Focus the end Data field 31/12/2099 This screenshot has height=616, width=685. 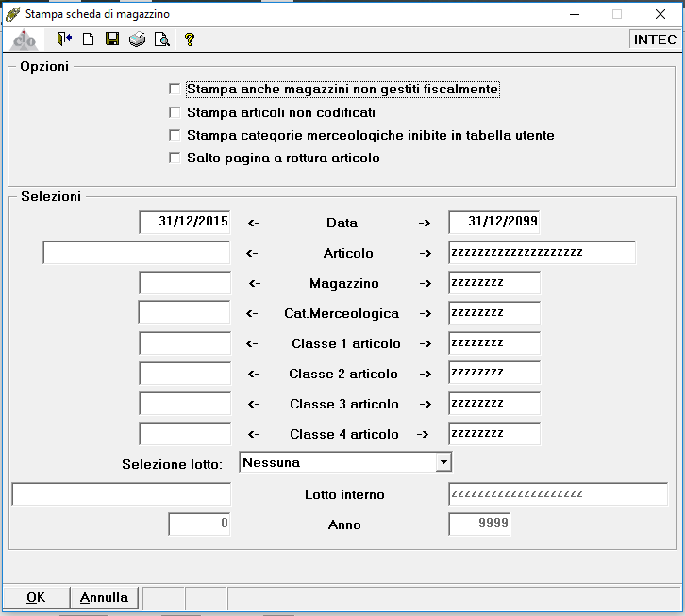tap(494, 222)
